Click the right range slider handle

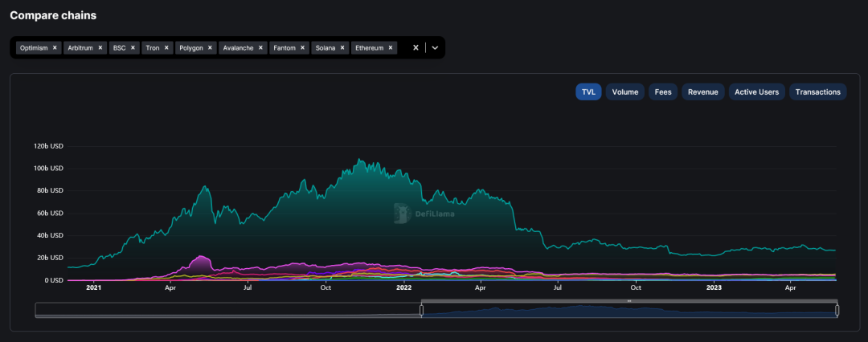[x=837, y=311]
